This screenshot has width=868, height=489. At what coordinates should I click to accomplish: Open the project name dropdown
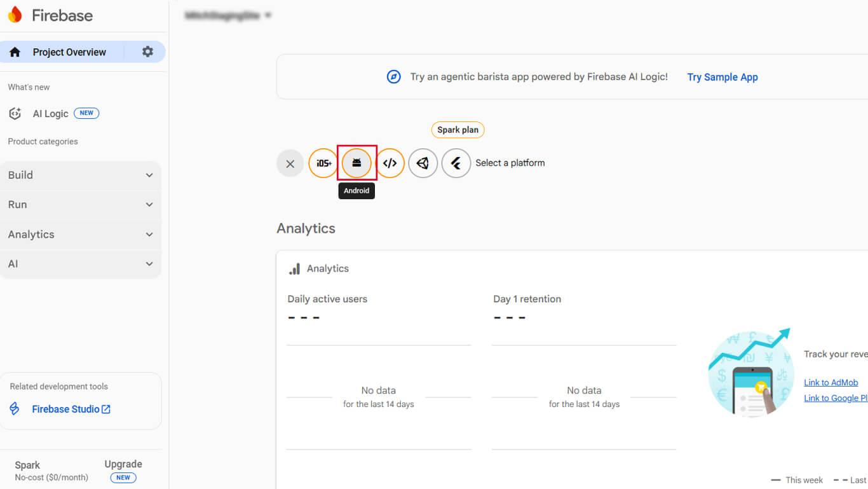point(228,16)
